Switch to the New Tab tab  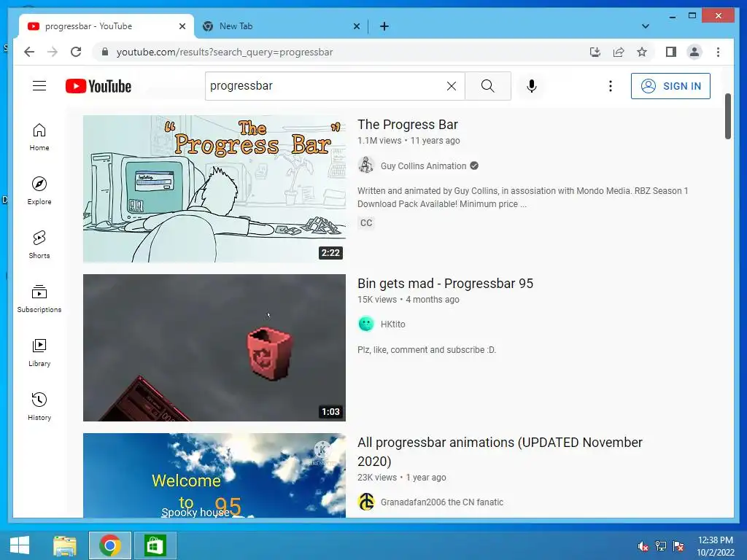[281, 26]
